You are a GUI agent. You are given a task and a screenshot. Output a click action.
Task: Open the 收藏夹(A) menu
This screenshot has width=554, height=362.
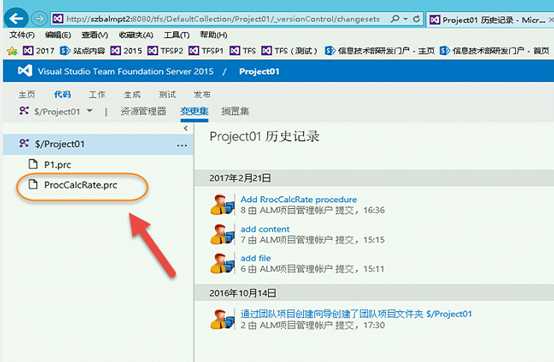pos(136,35)
